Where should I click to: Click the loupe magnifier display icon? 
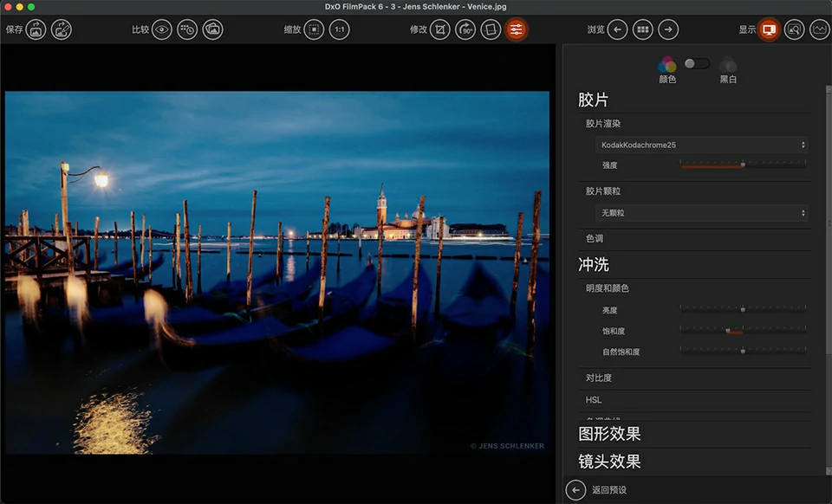tap(795, 29)
